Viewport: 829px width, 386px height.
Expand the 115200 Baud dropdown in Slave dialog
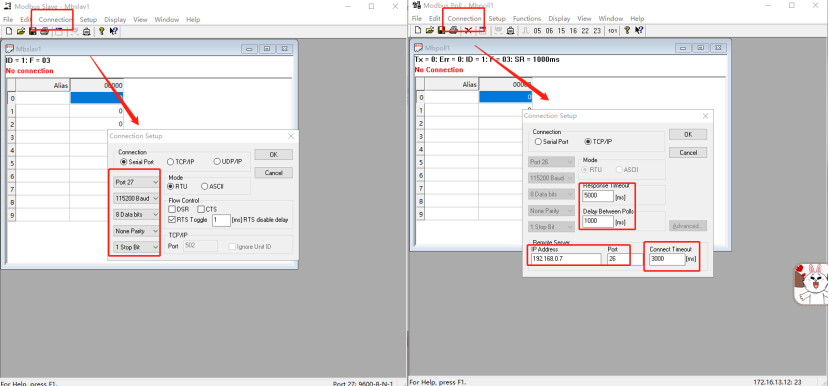point(136,198)
